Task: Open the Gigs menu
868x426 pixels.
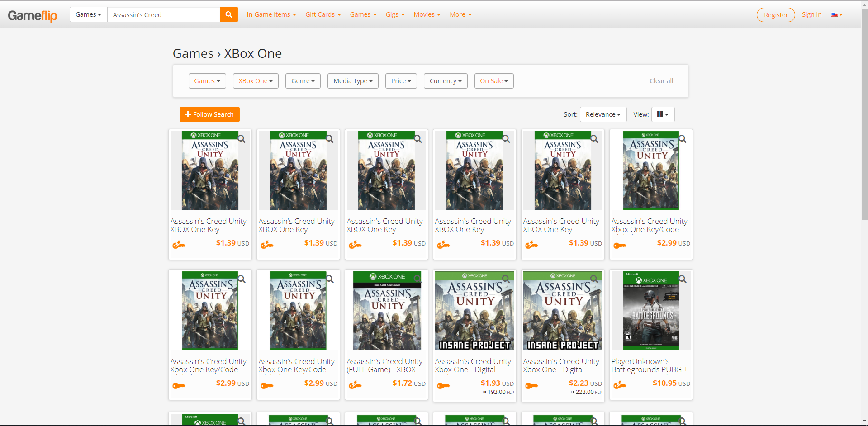Action: [395, 14]
